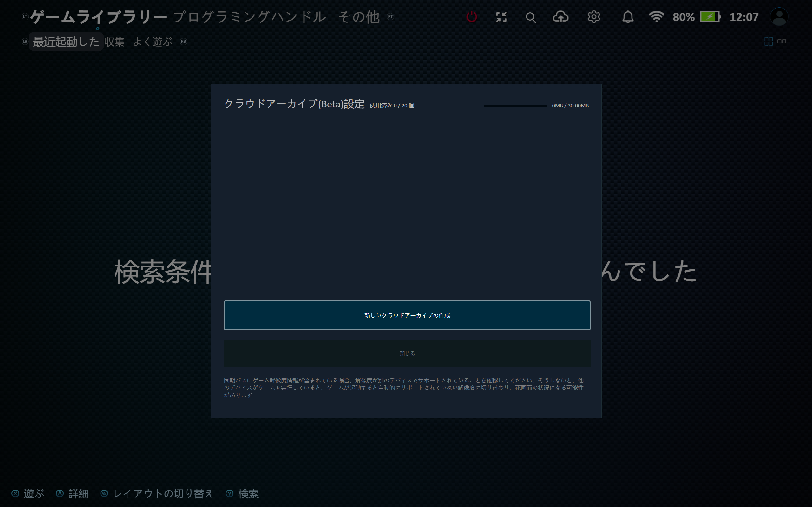Viewport: 812px width, 507px height.
Task: Open settings gear icon
Action: point(593,17)
